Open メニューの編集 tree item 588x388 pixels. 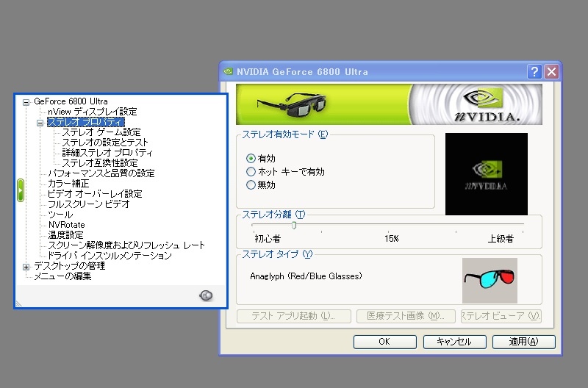pyautogui.click(x=62, y=276)
